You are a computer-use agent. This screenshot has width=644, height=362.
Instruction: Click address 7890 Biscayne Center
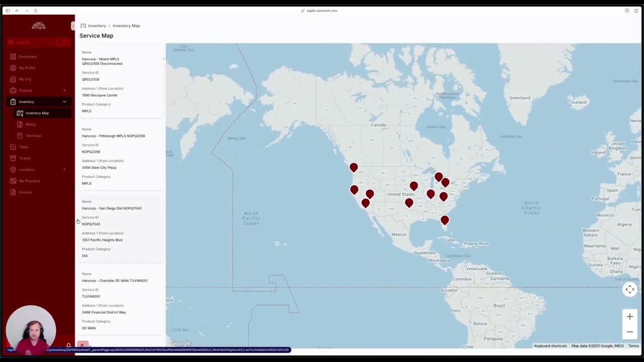click(x=100, y=95)
